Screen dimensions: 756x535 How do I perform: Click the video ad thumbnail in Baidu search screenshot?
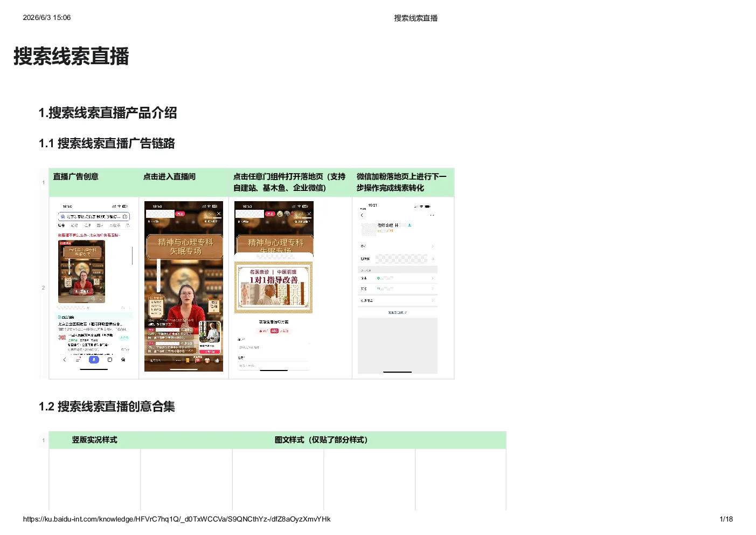pyautogui.click(x=82, y=272)
